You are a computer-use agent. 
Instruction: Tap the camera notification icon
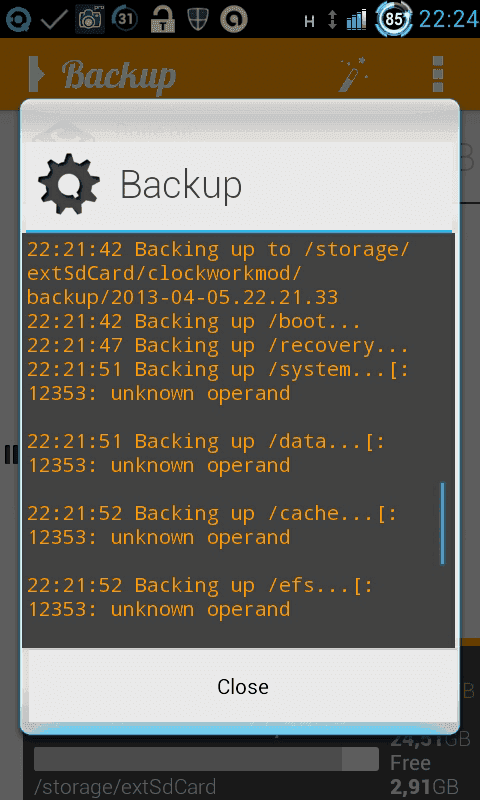90,19
